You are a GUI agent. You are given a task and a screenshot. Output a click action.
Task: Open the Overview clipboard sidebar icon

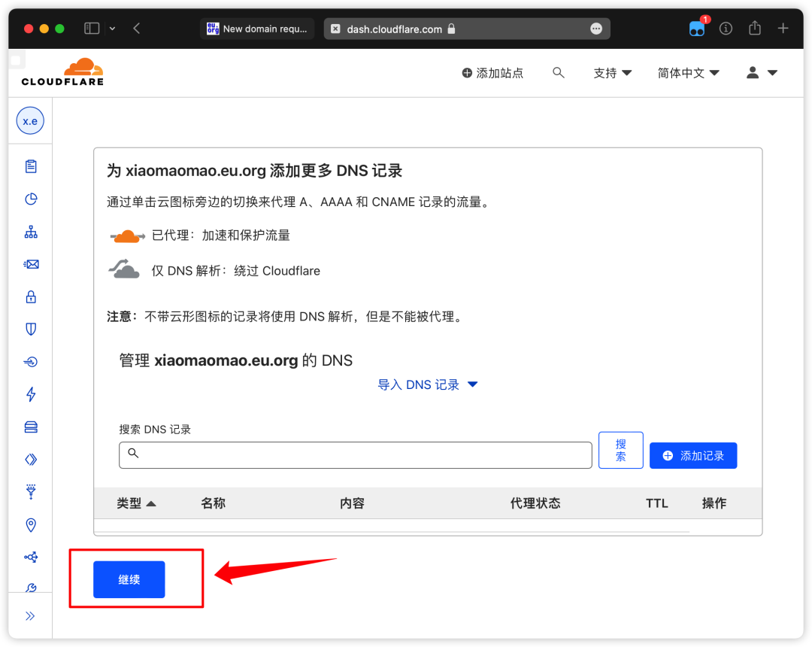pos(31,166)
